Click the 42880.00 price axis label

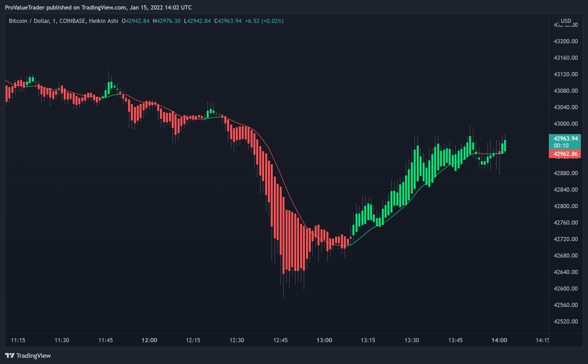coord(566,173)
